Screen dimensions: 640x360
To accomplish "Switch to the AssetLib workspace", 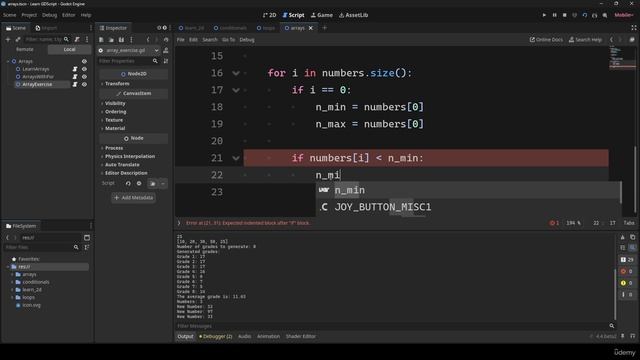I will (x=353, y=15).
